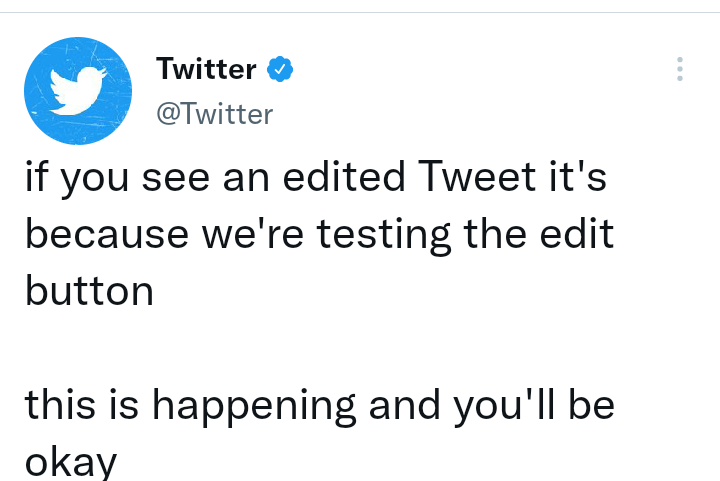Image resolution: width=720 pixels, height=481 pixels.
Task: Open the three-dot more options menu
Action: 680,69
